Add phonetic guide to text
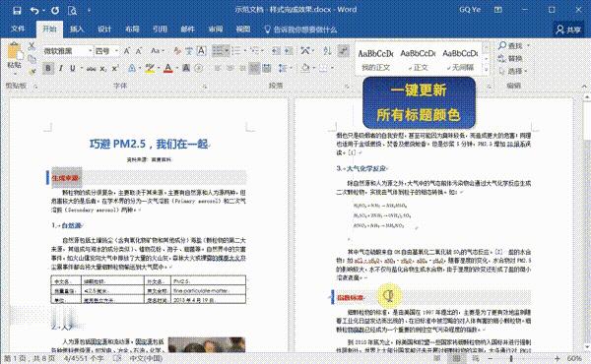This screenshot has width=591, height=364. (x=189, y=51)
